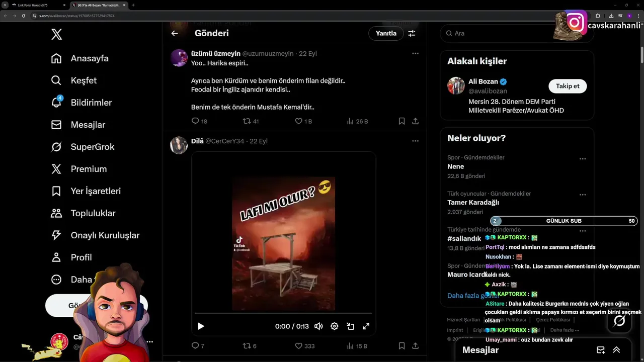Image resolution: width=644 pixels, height=362 pixels.
Task: Like Dilâ post with 333 likes
Action: click(304, 346)
